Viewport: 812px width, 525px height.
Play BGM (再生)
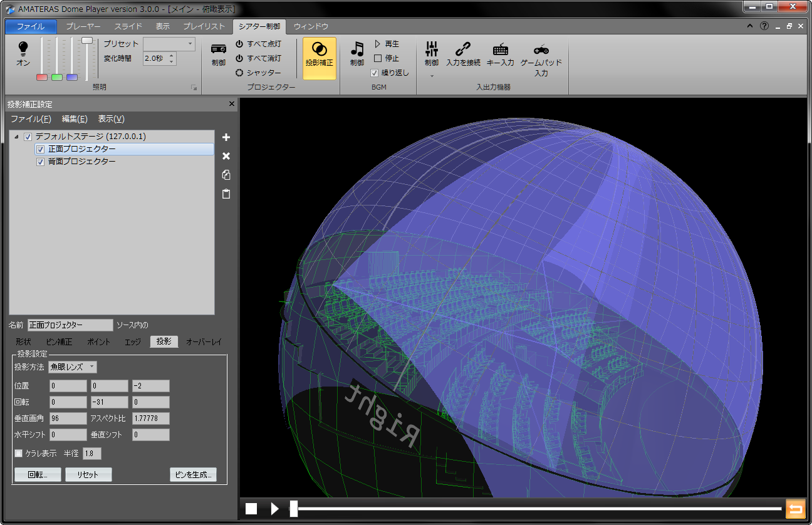pyautogui.click(x=387, y=44)
